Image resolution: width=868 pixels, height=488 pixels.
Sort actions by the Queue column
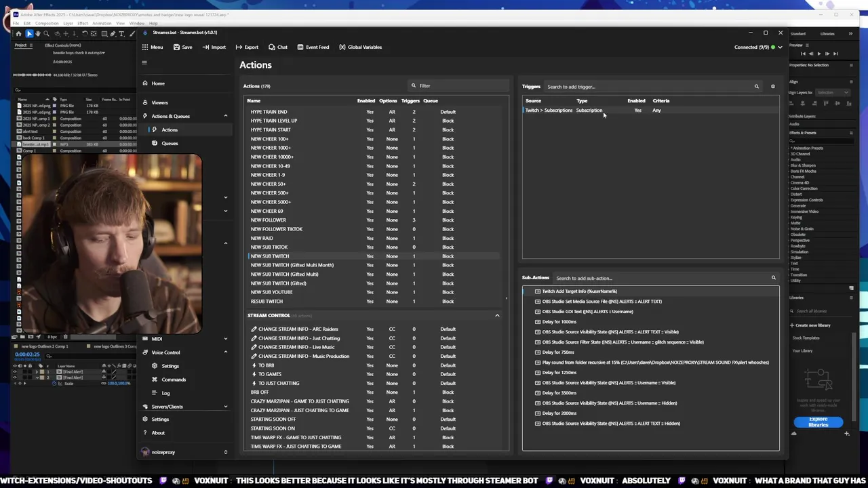pyautogui.click(x=431, y=101)
